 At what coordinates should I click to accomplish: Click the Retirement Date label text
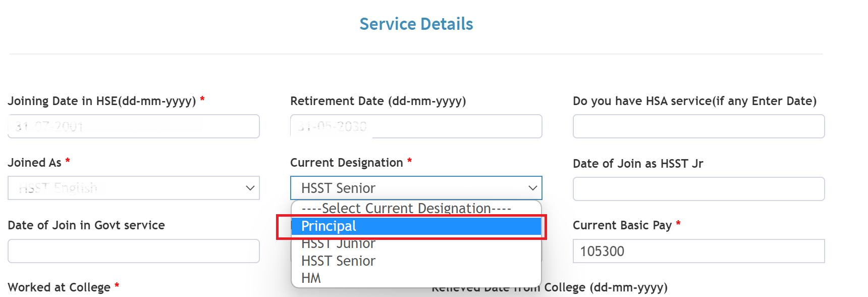[377, 101]
